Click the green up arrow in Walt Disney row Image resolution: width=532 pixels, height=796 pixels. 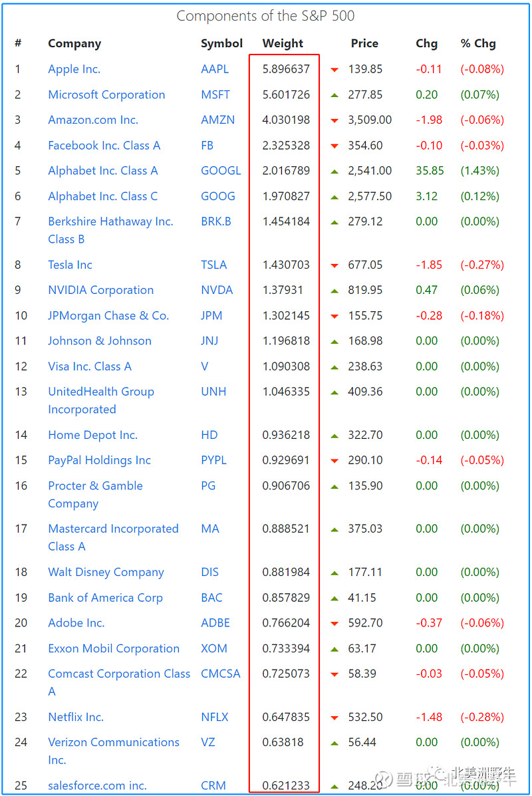tap(334, 573)
